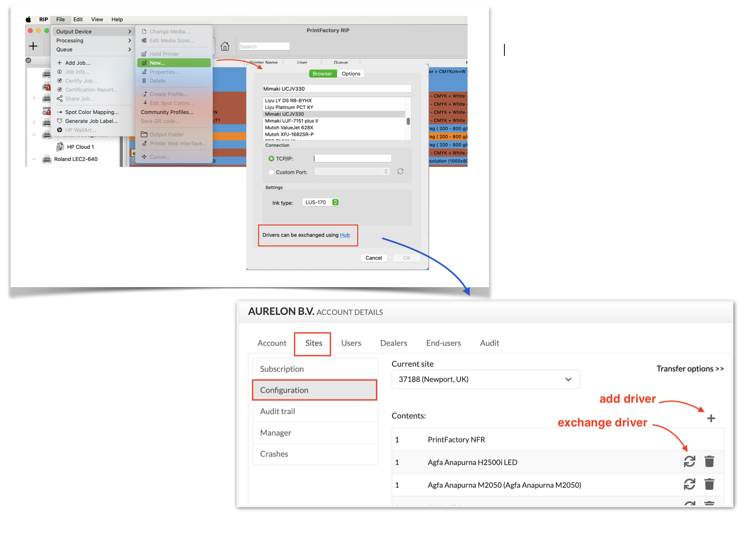Click the printer name field showing Mimaki UCJV330
Screen dimensions: 756x536
[337, 89]
